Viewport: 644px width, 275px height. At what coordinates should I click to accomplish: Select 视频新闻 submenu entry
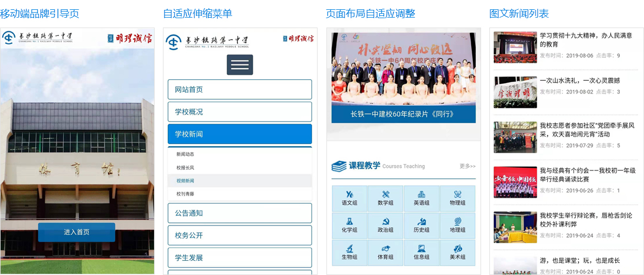point(240,180)
